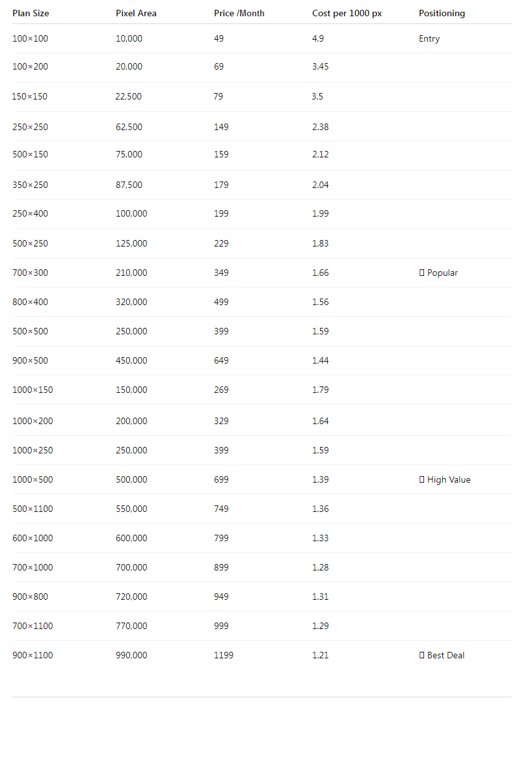The image size is (532, 765).
Task: Click the Plan Size column header
Action: point(31,14)
